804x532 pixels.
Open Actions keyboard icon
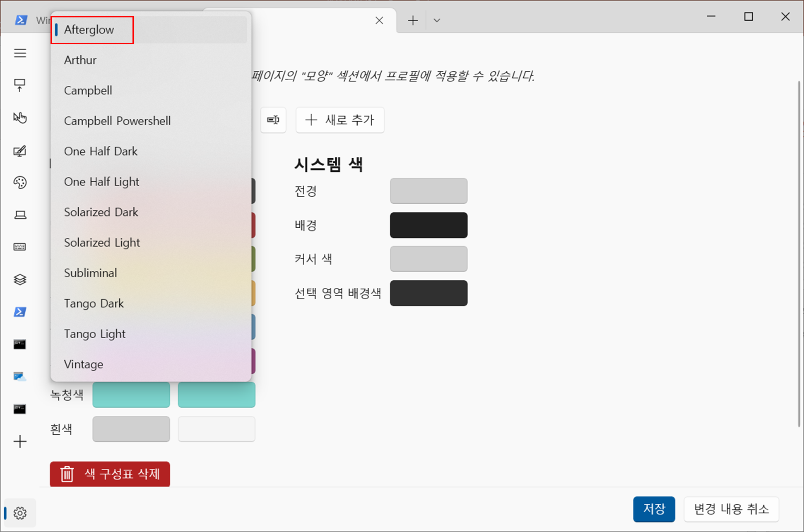click(x=20, y=247)
